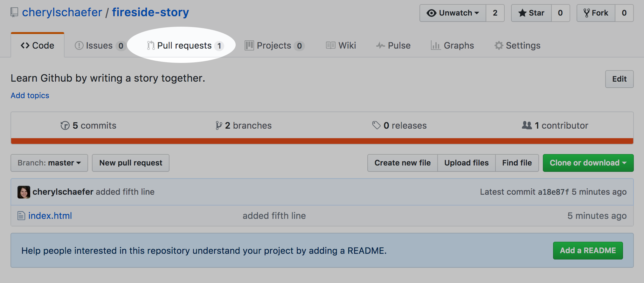Click Create new file button
This screenshot has width=644, height=283.
403,163
